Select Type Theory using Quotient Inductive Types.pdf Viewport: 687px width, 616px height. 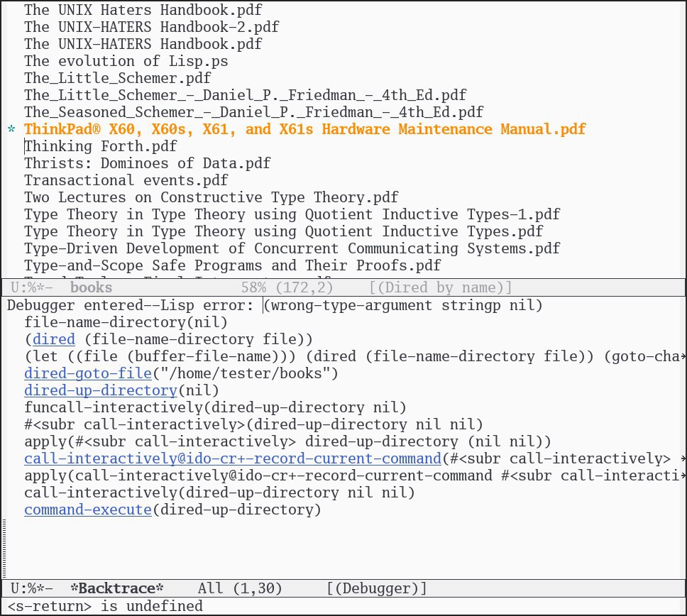point(284,232)
